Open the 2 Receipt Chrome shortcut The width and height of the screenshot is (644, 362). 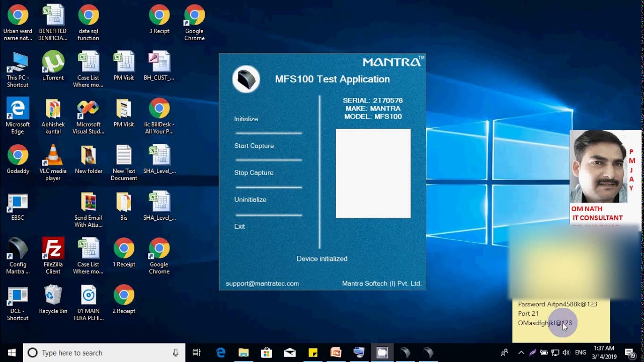pos(124,300)
